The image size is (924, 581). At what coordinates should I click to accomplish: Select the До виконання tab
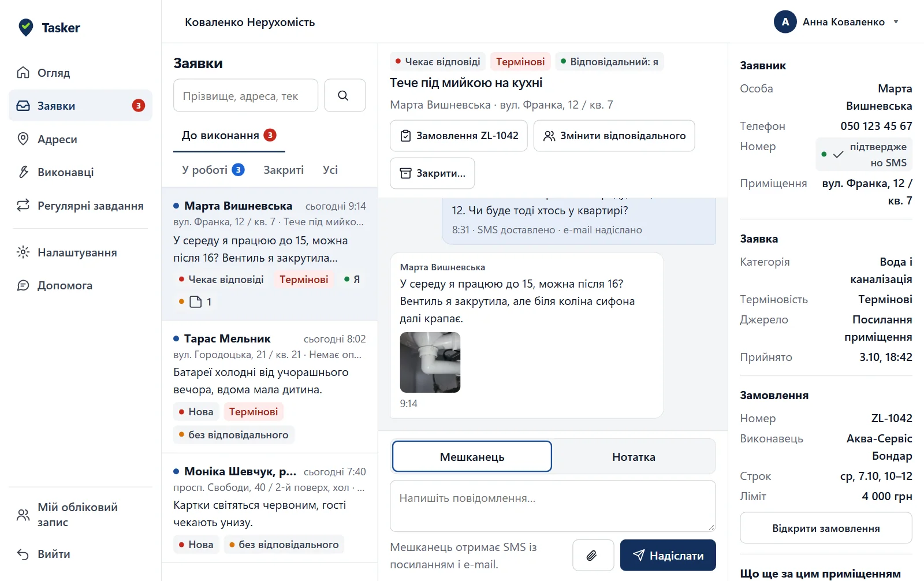coord(229,135)
